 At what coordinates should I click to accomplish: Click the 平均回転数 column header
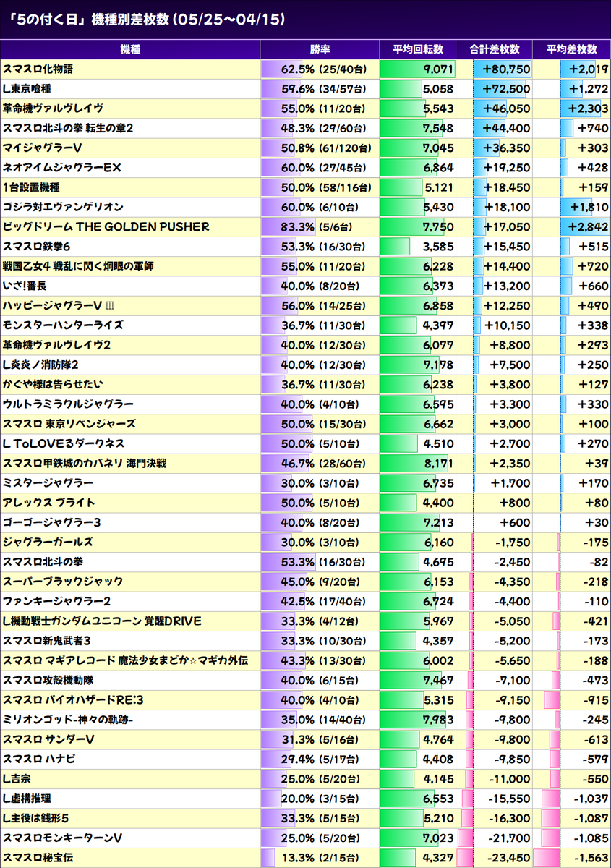[418, 50]
